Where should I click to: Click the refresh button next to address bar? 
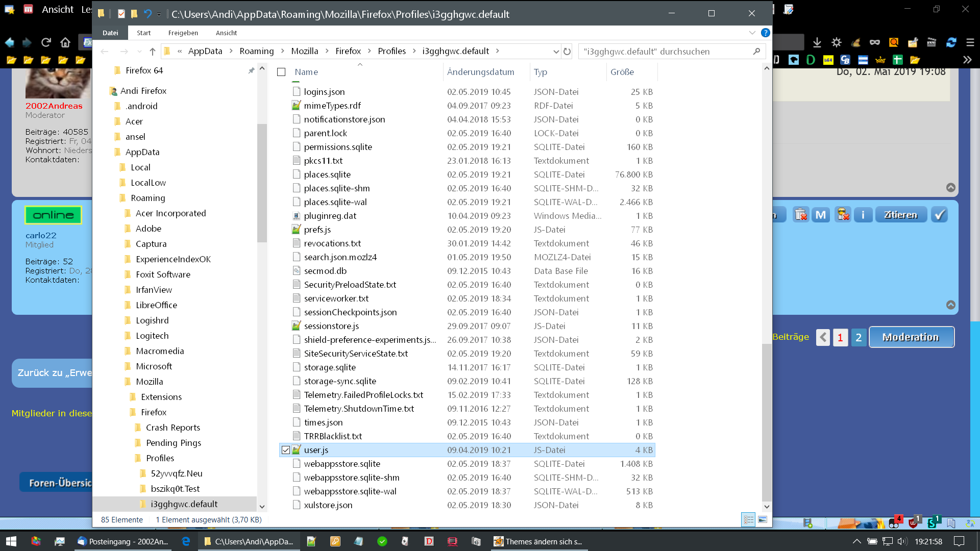tap(567, 52)
